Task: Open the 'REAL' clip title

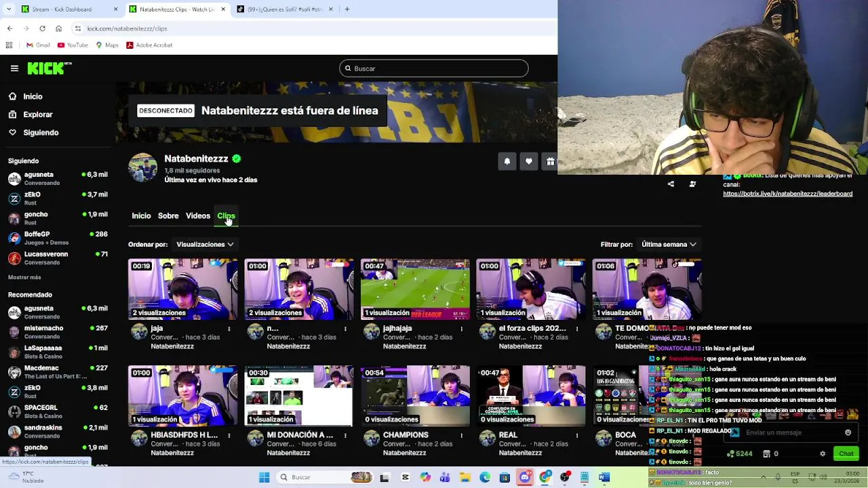Action: (508, 435)
